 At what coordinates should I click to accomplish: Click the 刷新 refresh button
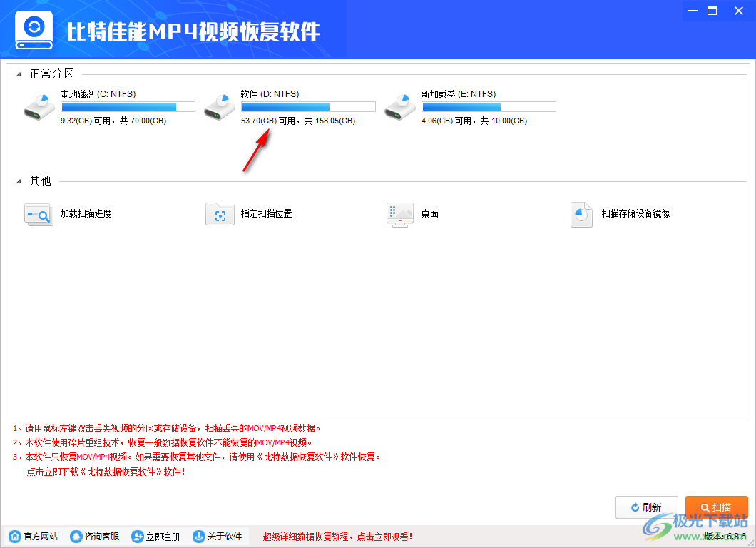[647, 507]
